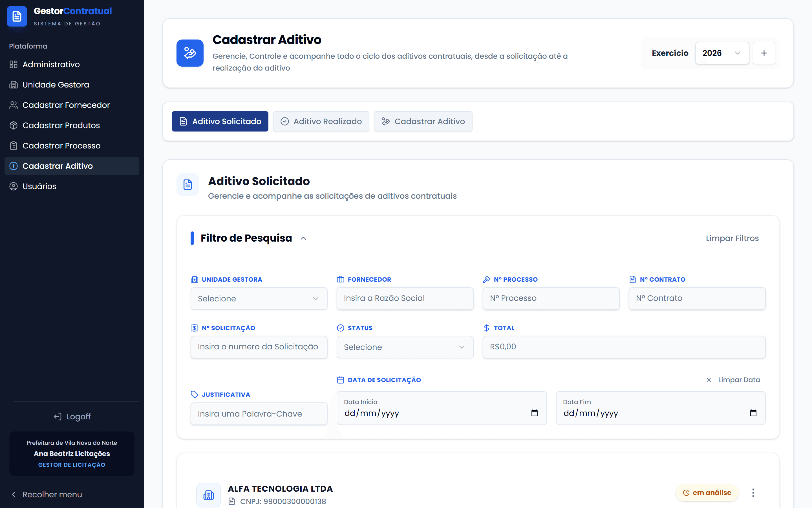Click the ALFA TECNOLOGIA LTDA company name
The image size is (812, 508).
coord(280,489)
